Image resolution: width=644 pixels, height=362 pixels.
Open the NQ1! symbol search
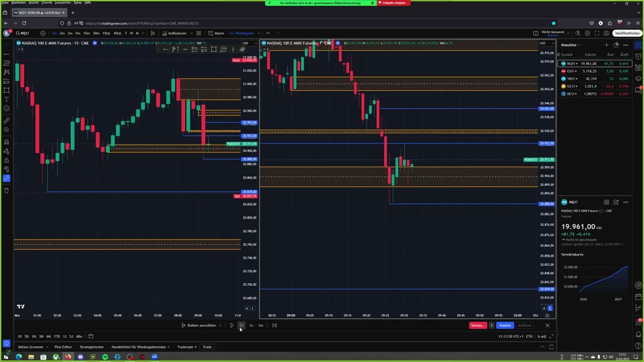pos(23,33)
